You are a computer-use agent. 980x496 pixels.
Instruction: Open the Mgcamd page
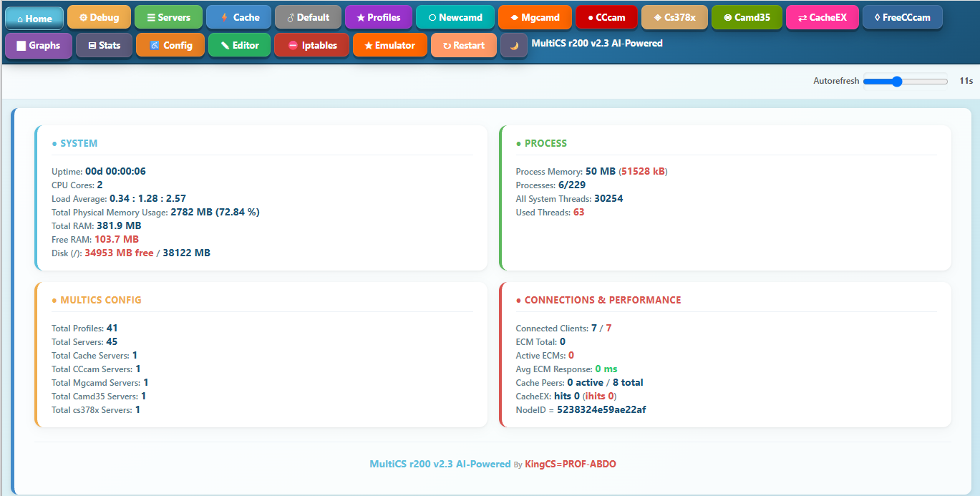point(535,17)
